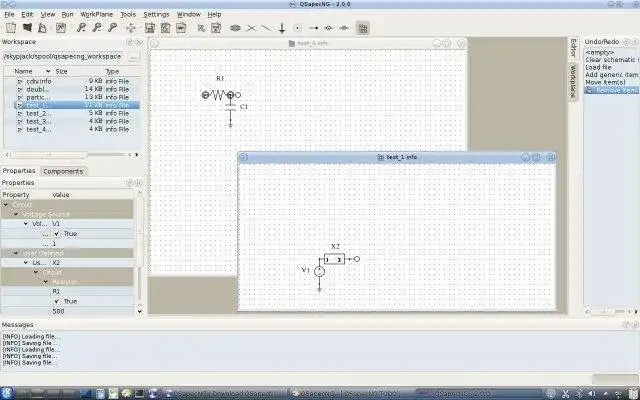This screenshot has width=640, height=400.
Task: Click the crossed-lines tool icon in the toolbar
Action: click(251, 28)
